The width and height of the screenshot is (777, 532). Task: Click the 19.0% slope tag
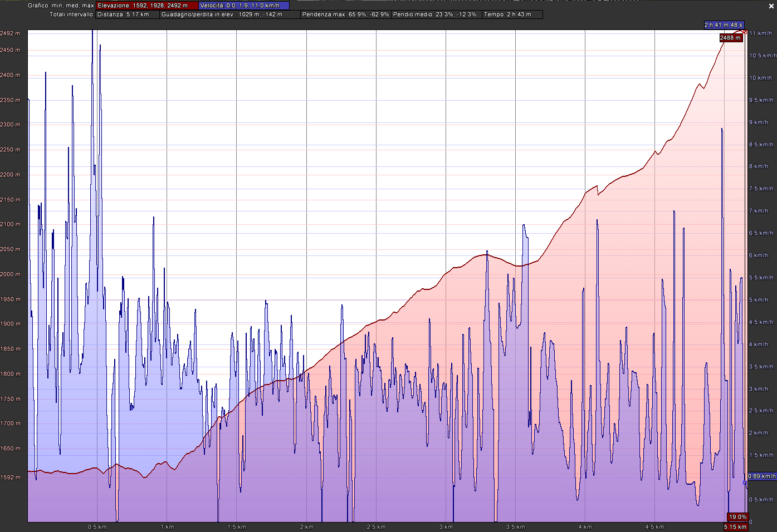click(x=738, y=517)
